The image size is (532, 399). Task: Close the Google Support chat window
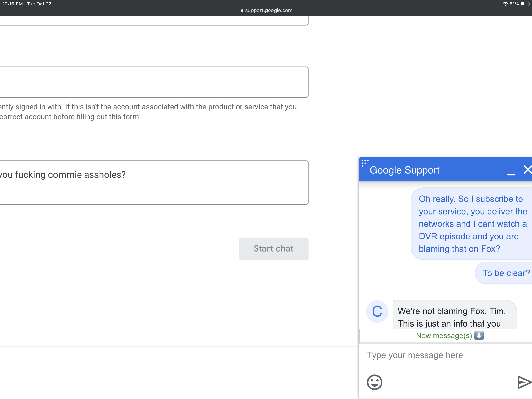point(528,170)
